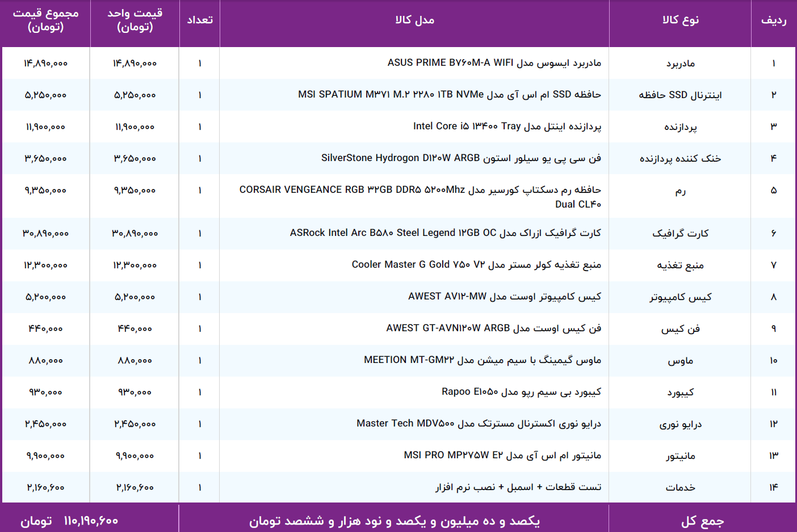
Task: Click total price 9,350,000 in the CORSAIR row
Action: [46, 191]
